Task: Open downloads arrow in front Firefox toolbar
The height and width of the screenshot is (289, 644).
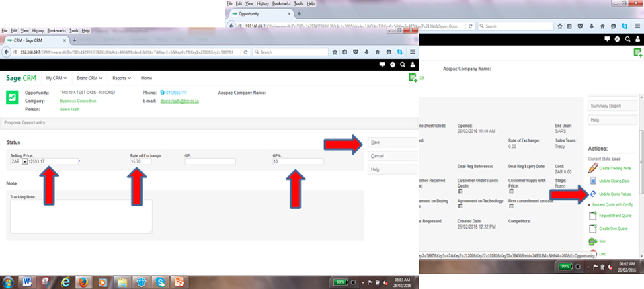Action: coord(366,52)
